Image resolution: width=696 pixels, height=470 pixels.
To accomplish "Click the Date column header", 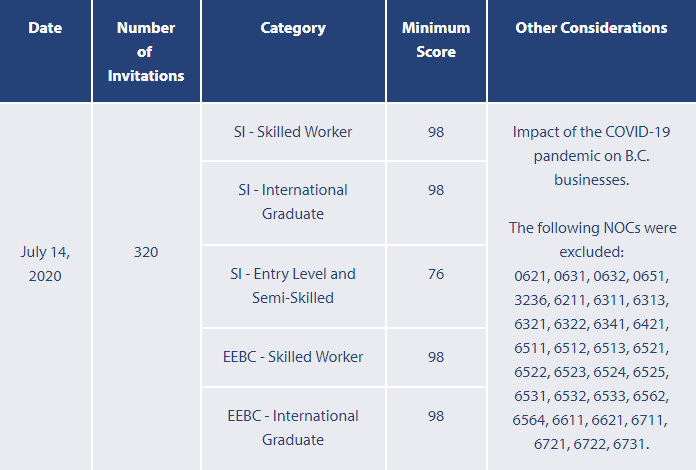I will click(45, 28).
